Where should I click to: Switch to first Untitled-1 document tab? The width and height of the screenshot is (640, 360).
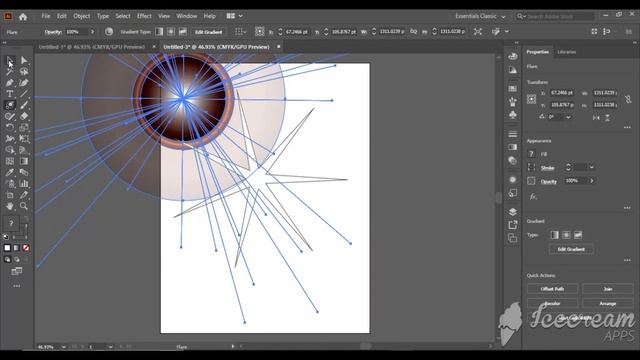click(92, 47)
